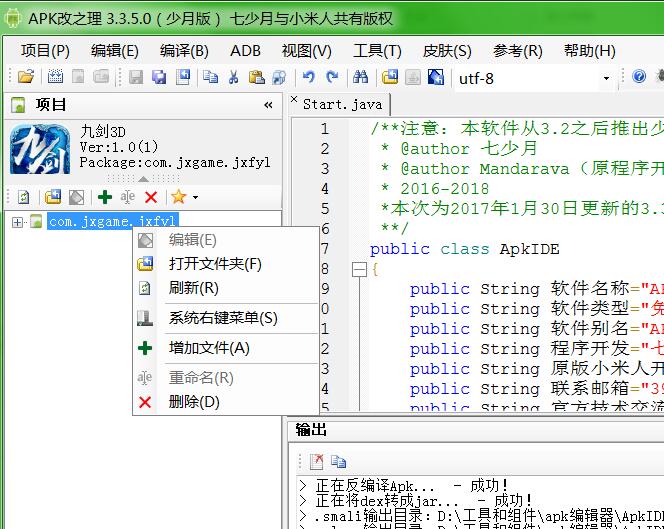Close the Start.java tab
The height and width of the screenshot is (529, 664).
tap(295, 101)
